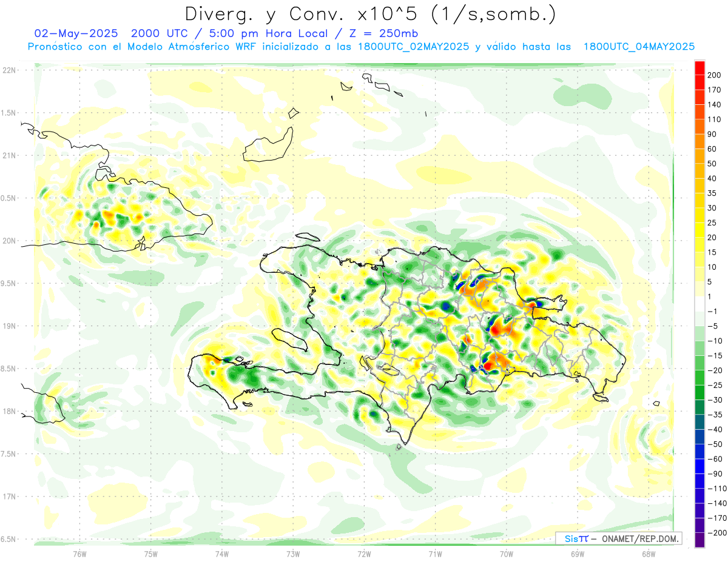Click the "1800UTC_02MAY2025" initialization time
Viewport: 728px width, 562px height.
point(414,47)
